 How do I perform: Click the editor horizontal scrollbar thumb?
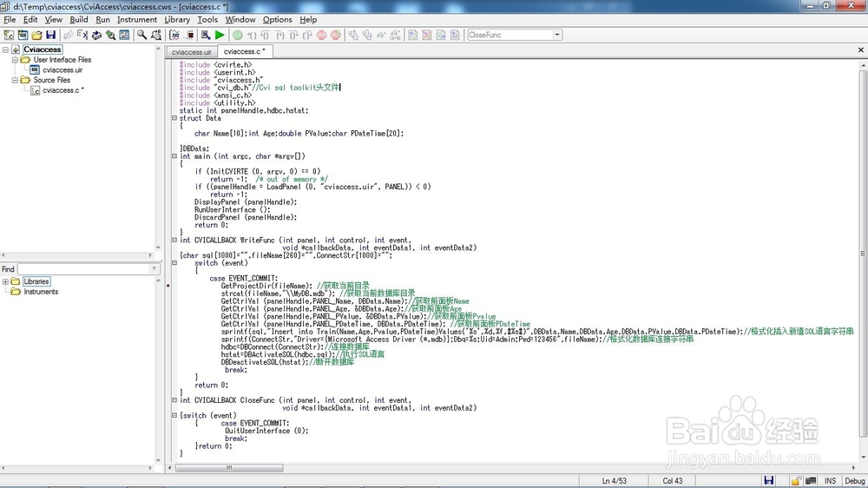click(229, 468)
